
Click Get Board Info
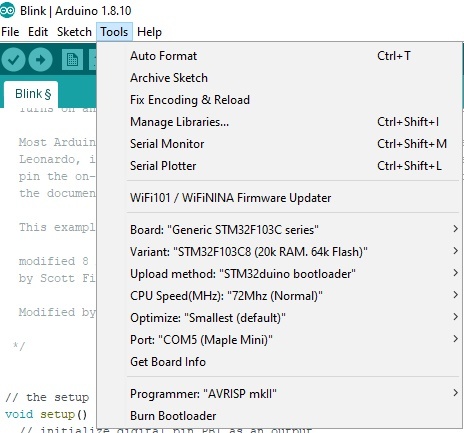(x=279, y=362)
